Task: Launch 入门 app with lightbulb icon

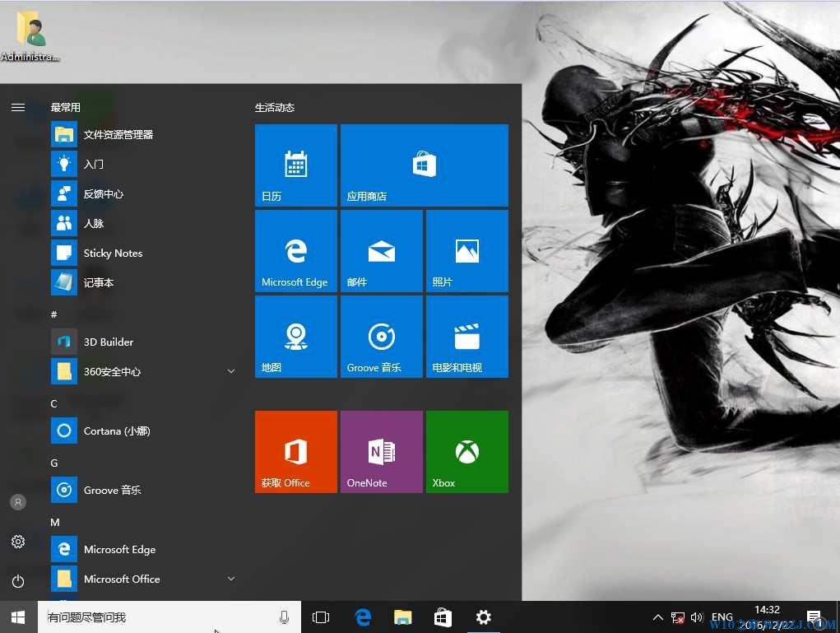Action: (144, 164)
